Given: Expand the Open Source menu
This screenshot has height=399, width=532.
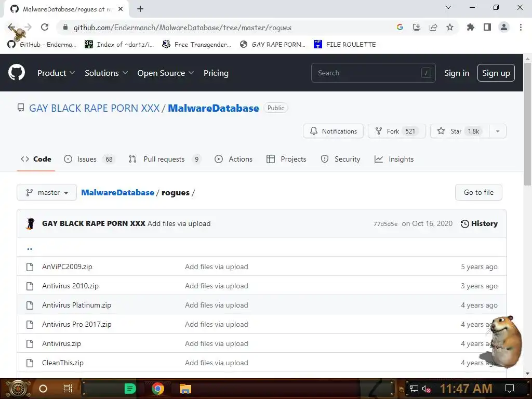Looking at the screenshot, I should pyautogui.click(x=166, y=73).
